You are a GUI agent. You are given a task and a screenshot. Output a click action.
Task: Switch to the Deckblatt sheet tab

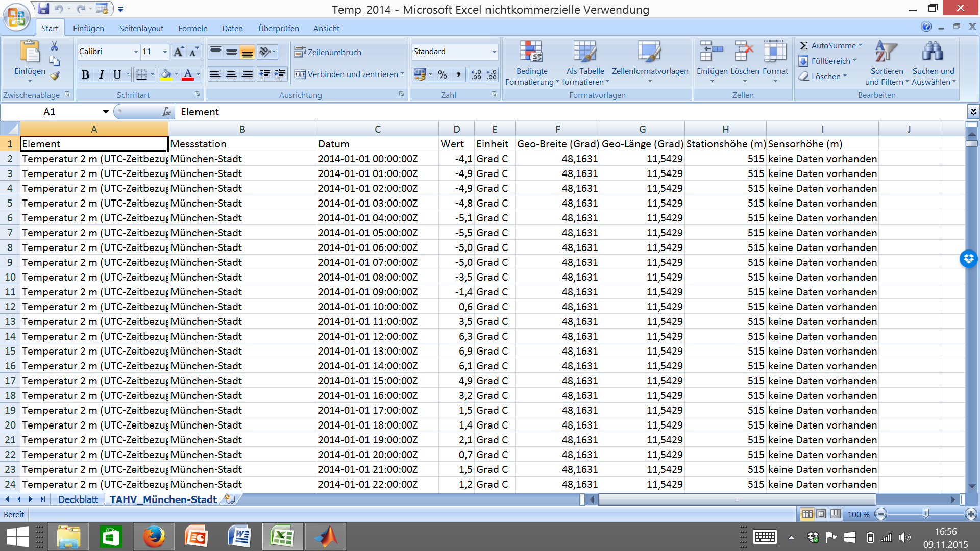pyautogui.click(x=78, y=499)
